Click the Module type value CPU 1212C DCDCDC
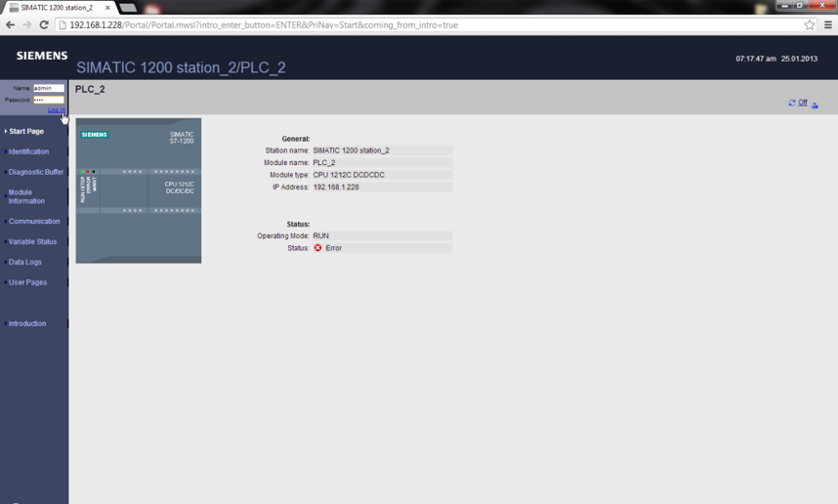Image resolution: width=838 pixels, height=504 pixels. coord(349,175)
